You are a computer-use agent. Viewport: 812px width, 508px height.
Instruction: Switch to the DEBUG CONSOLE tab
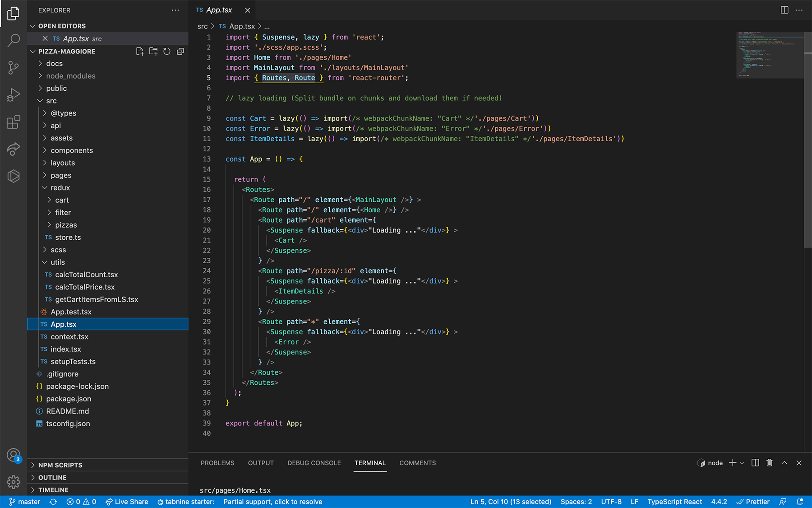click(x=314, y=463)
